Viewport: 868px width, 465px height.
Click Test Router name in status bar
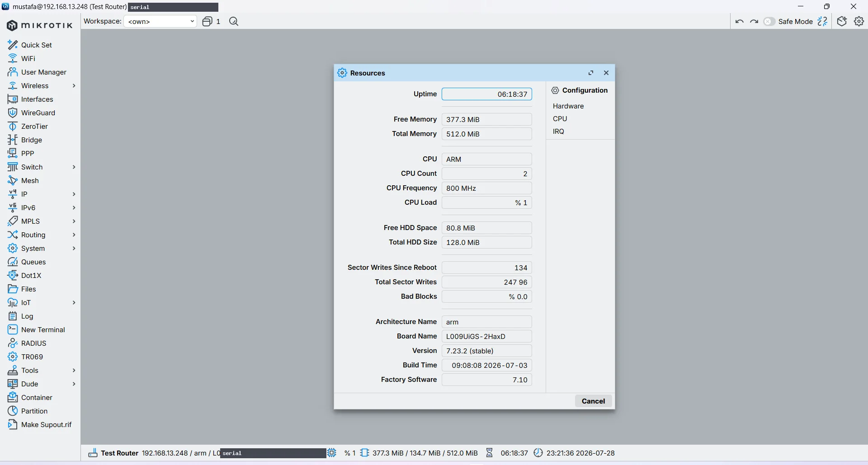pyautogui.click(x=119, y=453)
